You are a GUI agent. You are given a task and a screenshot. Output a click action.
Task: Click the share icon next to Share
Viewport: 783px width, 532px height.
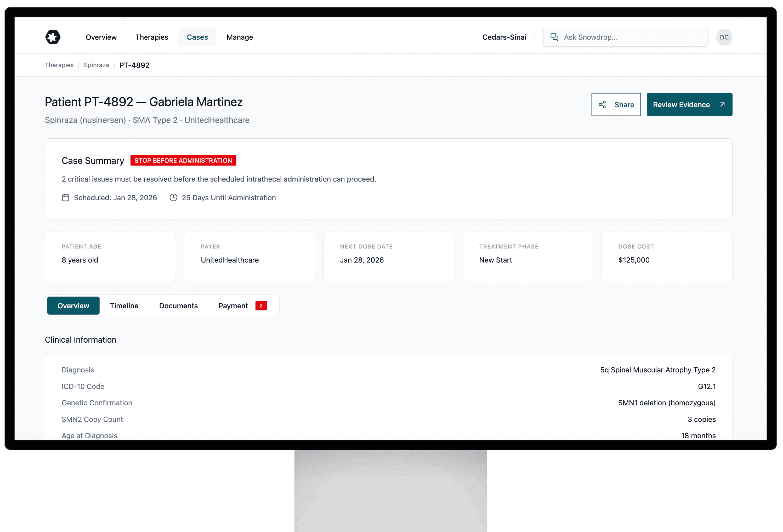pos(603,104)
